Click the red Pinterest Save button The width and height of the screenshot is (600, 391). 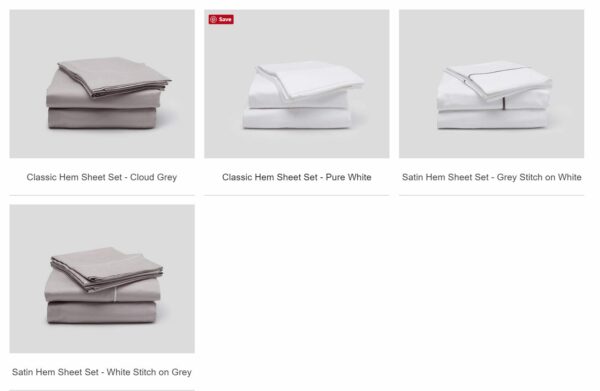coord(221,19)
